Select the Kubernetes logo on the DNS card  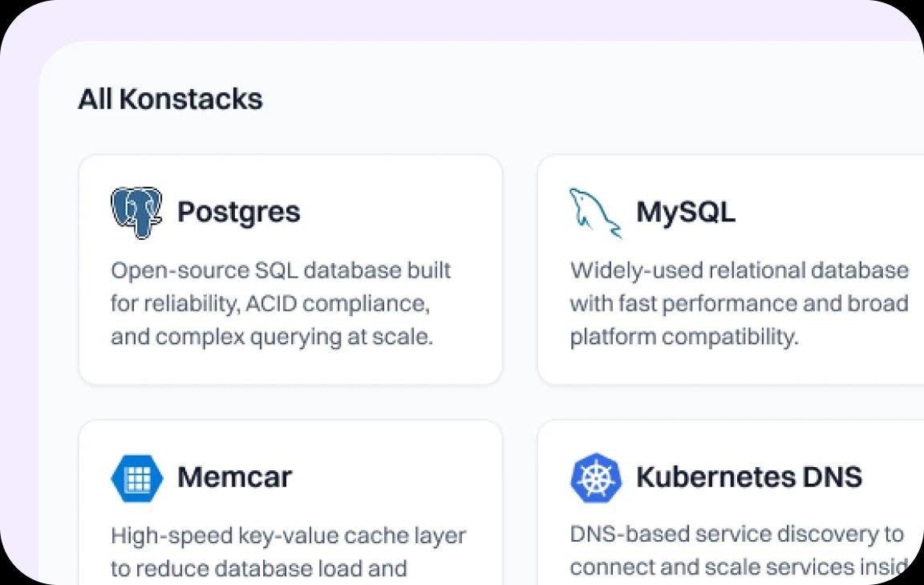(x=595, y=477)
